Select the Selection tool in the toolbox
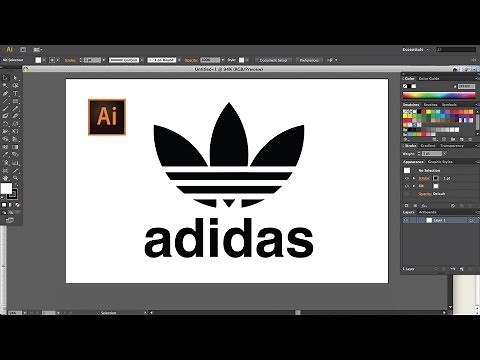Image resolution: width=480 pixels, height=360 pixels. click(x=5, y=78)
